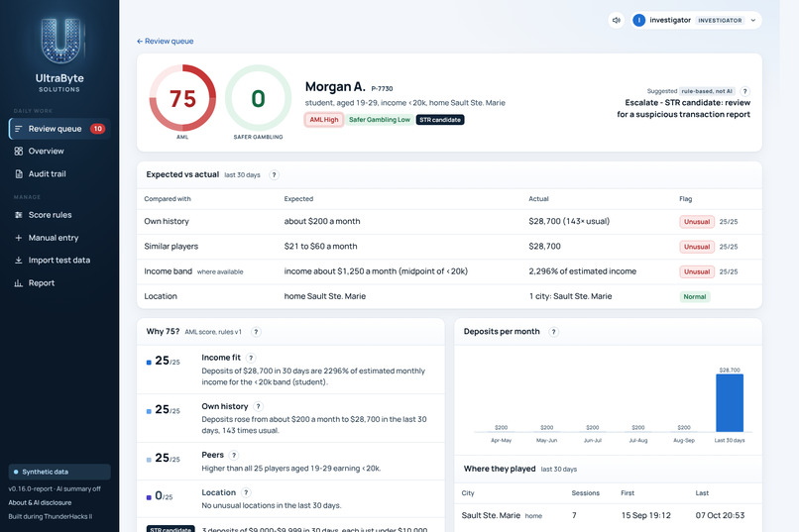This screenshot has height=532, width=799.
Task: Click the Sault Ste. Marie city row
Action: (x=609, y=516)
